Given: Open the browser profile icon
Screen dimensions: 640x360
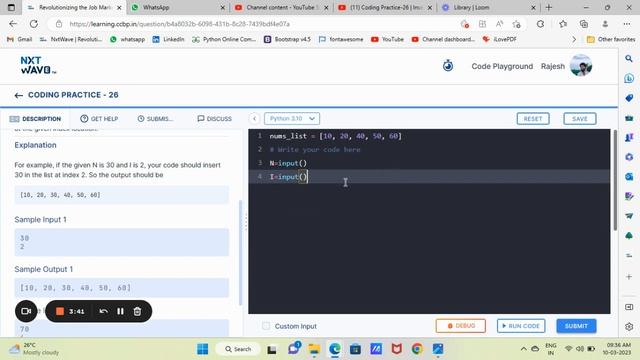Looking at the screenshot, I should coord(605,24).
